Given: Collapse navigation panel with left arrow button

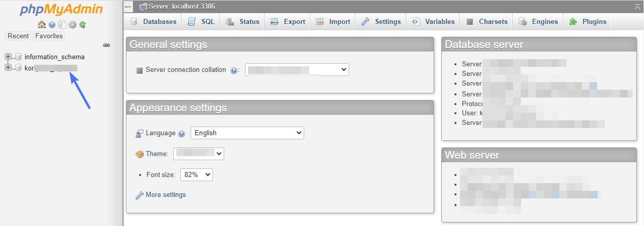Looking at the screenshot, I should tap(129, 6).
